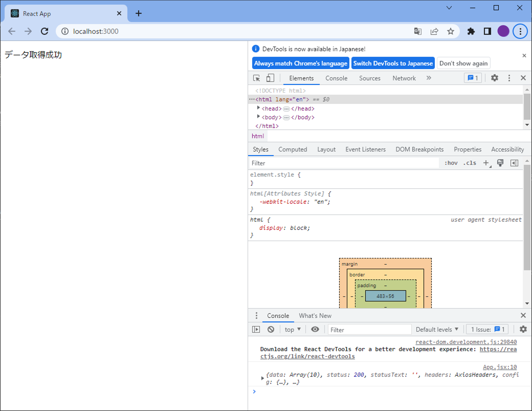532x411 pixels.
Task: Open react-dom.development.js:29840 source link
Action: pyautogui.click(x=466, y=342)
